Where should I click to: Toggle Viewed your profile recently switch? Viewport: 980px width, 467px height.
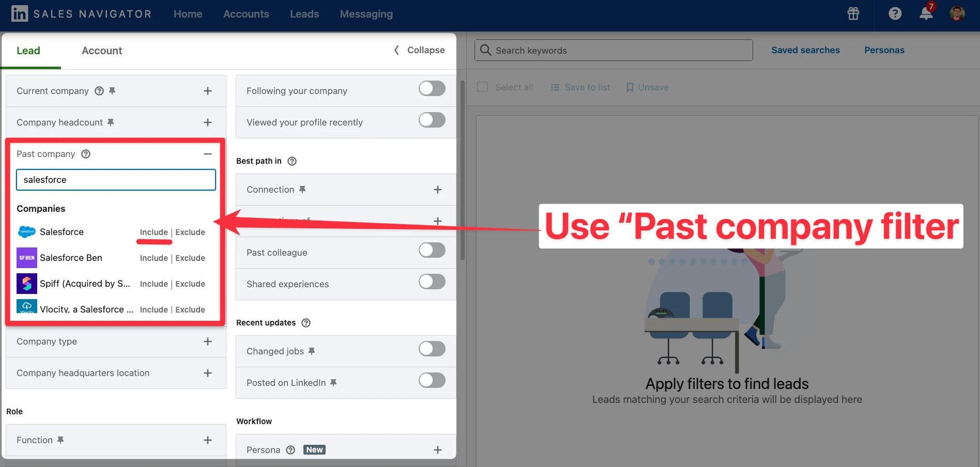click(432, 120)
